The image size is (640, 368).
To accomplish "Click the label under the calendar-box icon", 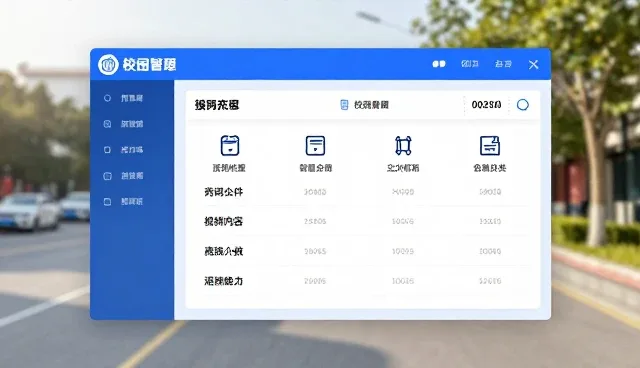I will coord(229,168).
